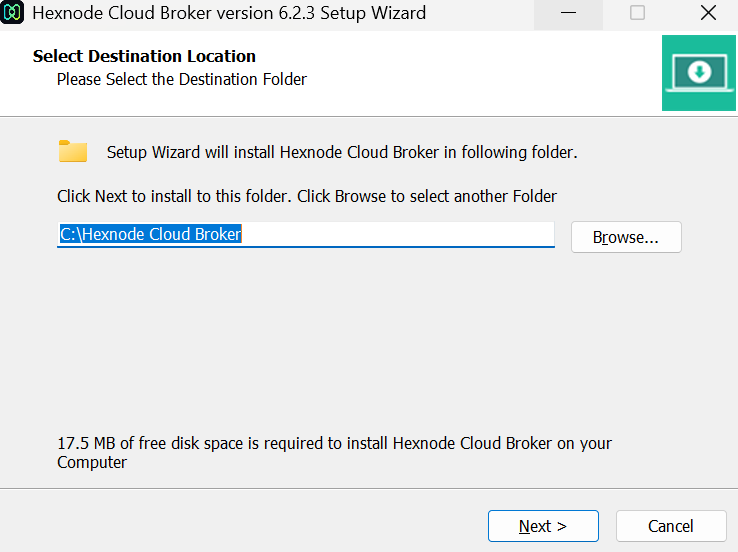Proceed with the Next > button
The width and height of the screenshot is (738, 552).
[x=543, y=526]
